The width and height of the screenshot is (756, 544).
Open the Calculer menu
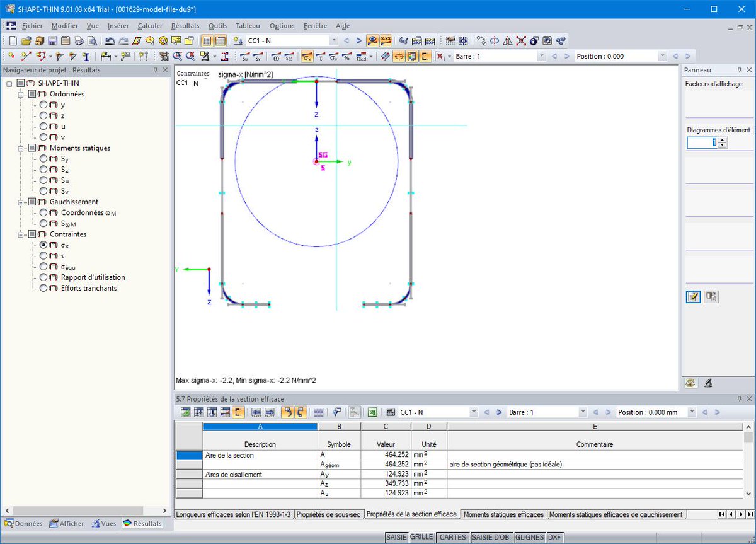click(150, 26)
